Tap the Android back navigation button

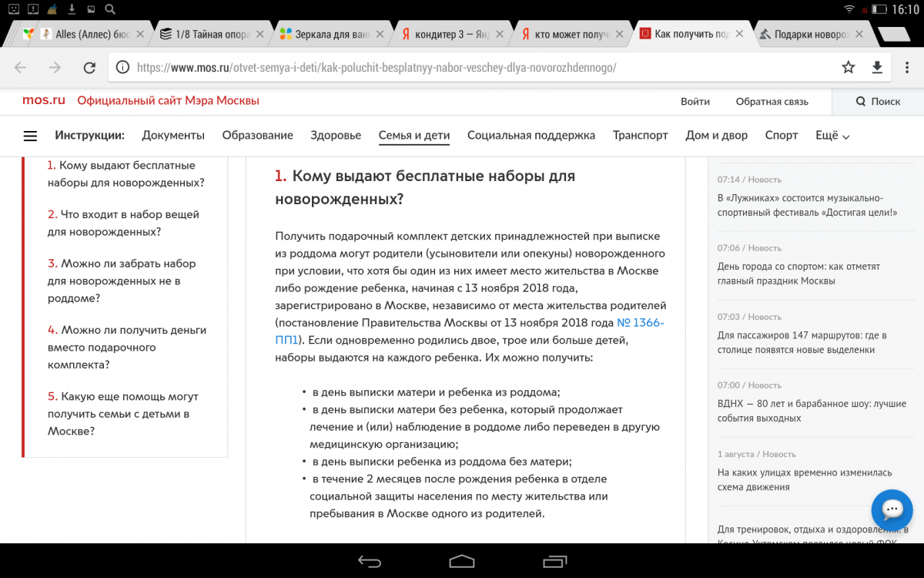[370, 561]
